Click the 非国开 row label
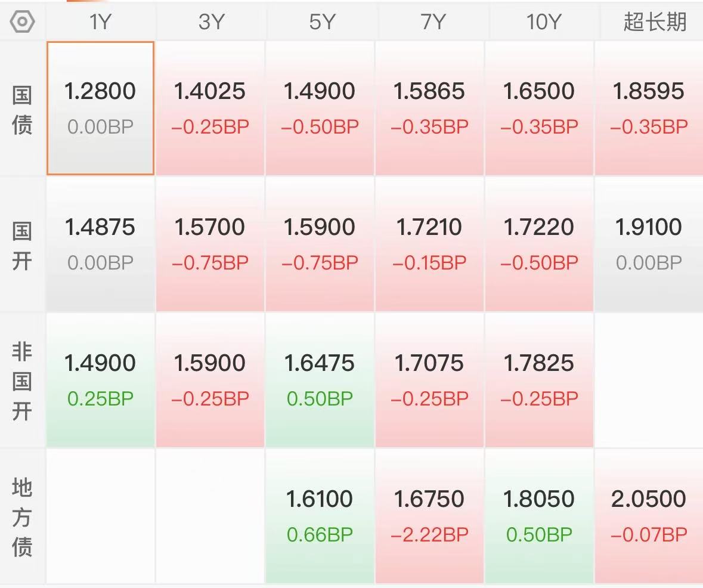 click(23, 381)
